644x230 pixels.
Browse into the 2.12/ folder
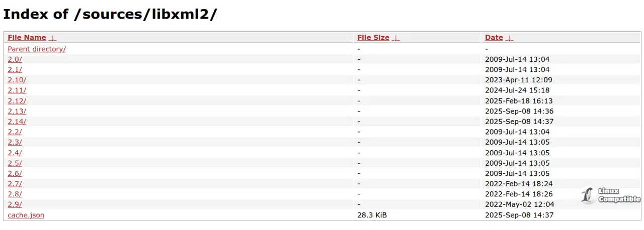click(x=17, y=101)
